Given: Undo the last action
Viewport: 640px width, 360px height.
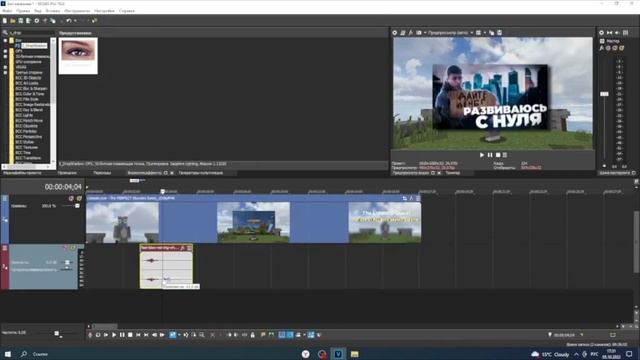Looking at the screenshot, I should click(69, 21).
